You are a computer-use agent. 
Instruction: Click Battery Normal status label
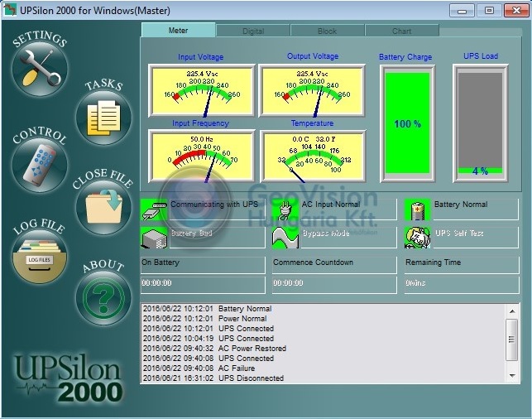(461, 205)
